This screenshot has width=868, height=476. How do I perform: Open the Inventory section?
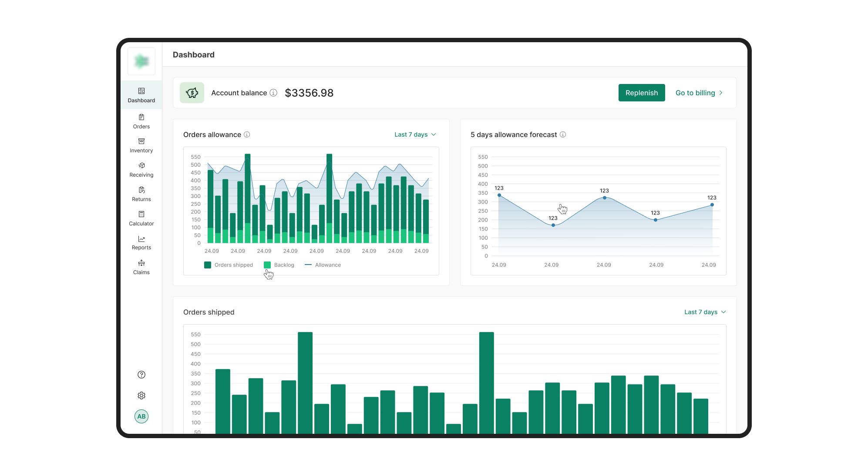[x=141, y=145]
